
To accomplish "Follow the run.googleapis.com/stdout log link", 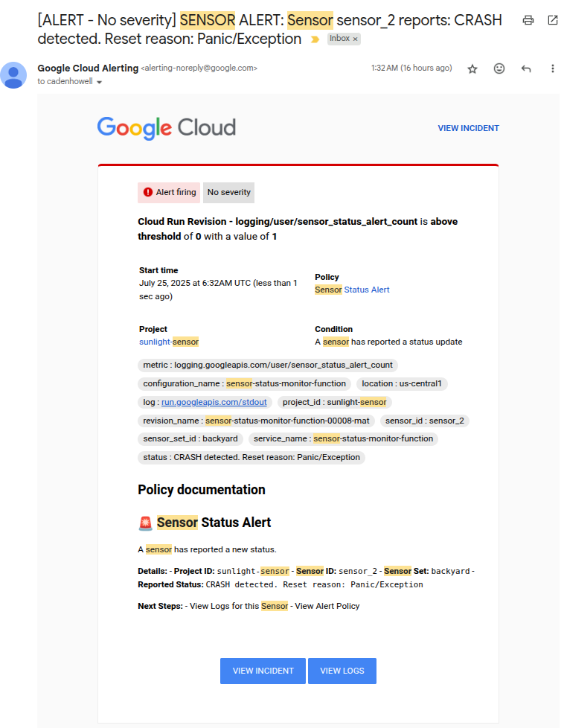I will pos(214,402).
